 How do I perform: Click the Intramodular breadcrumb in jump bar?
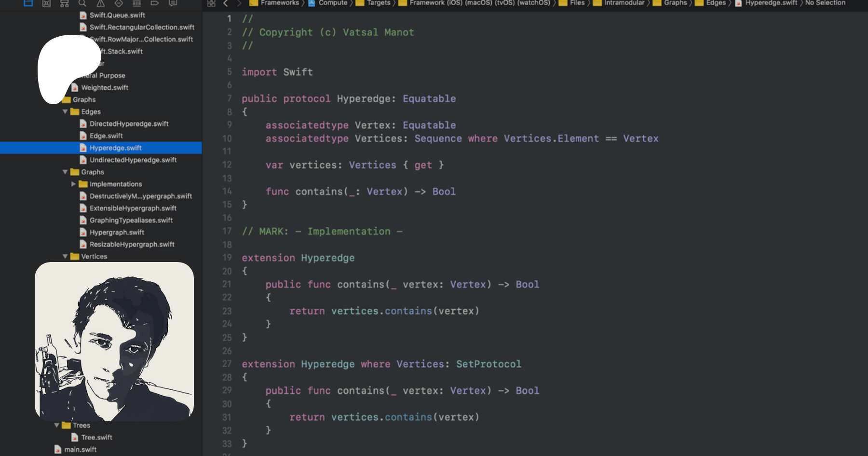[624, 3]
